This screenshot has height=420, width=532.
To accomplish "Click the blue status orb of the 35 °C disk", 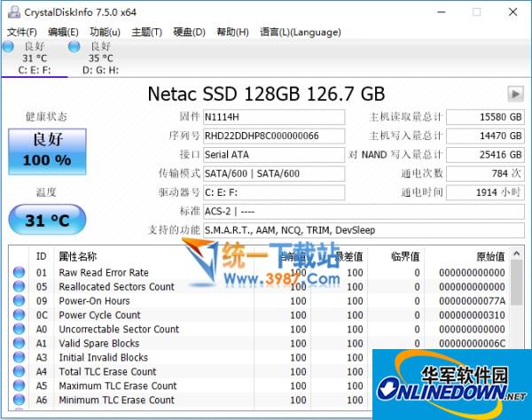I will pyautogui.click(x=74, y=46).
